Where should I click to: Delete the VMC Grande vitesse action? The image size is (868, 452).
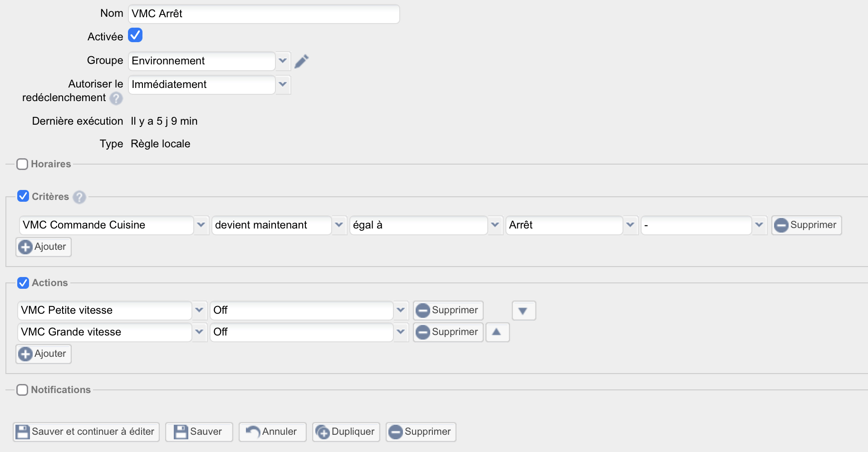coord(447,332)
